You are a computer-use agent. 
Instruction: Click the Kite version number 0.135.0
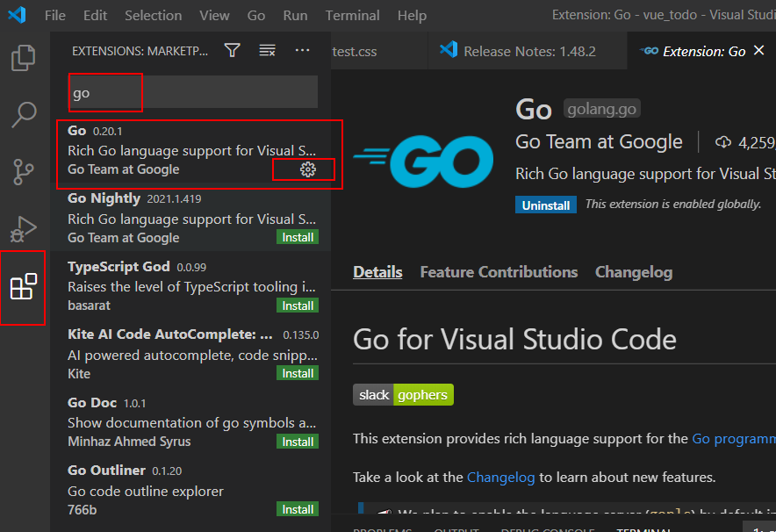(301, 335)
